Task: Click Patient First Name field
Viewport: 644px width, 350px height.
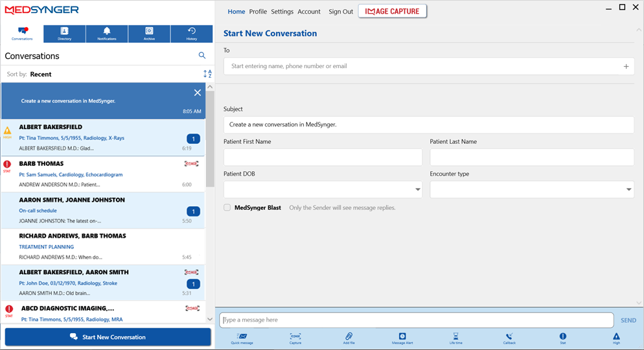Action: (x=323, y=157)
